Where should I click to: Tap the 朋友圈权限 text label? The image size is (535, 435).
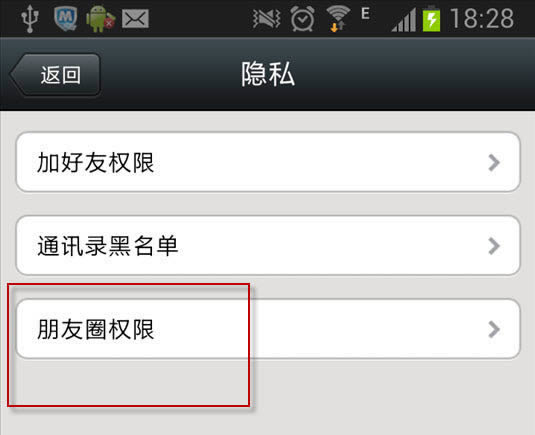96,329
